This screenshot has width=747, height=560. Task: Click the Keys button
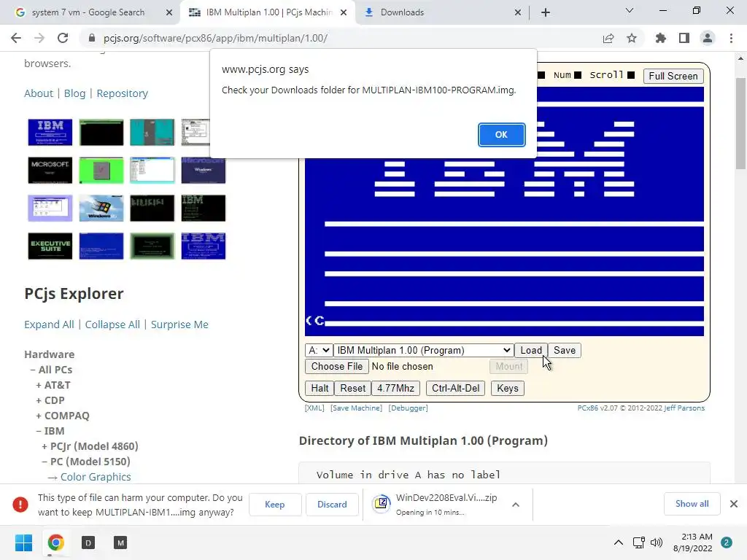(508, 388)
